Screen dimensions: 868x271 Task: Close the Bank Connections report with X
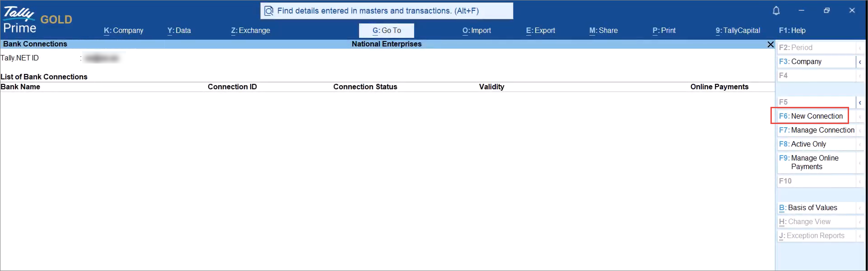(x=770, y=44)
